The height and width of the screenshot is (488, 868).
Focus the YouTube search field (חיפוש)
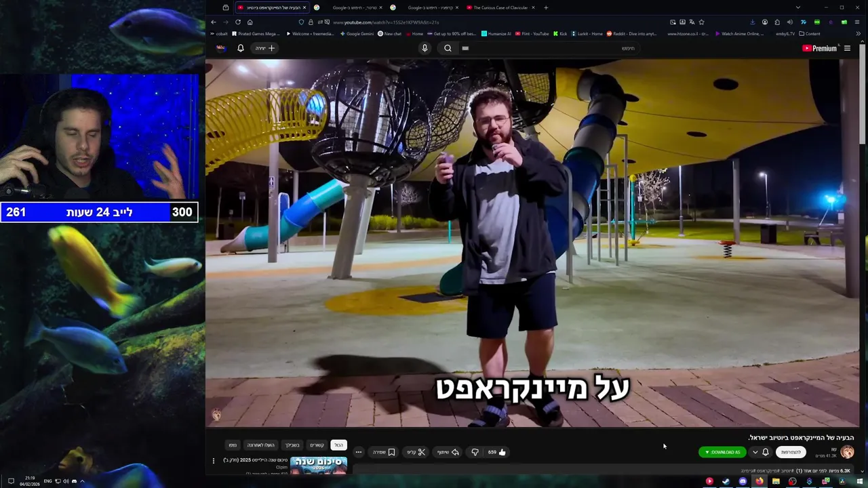(548, 48)
